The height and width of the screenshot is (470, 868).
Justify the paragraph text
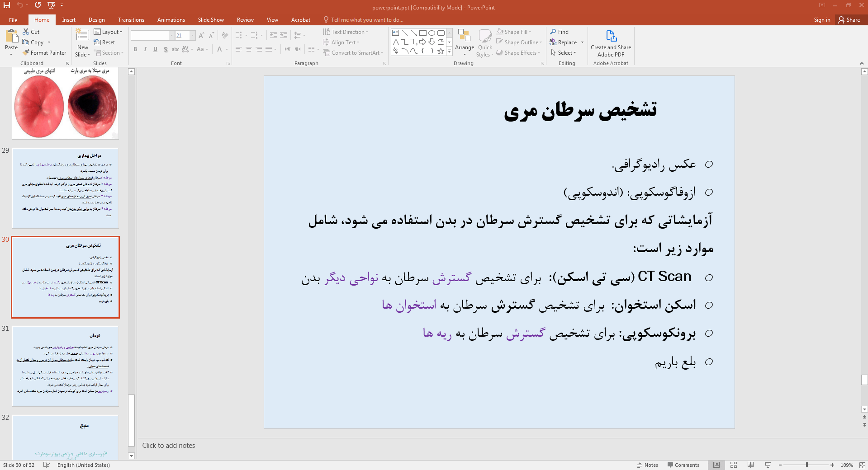(x=269, y=49)
